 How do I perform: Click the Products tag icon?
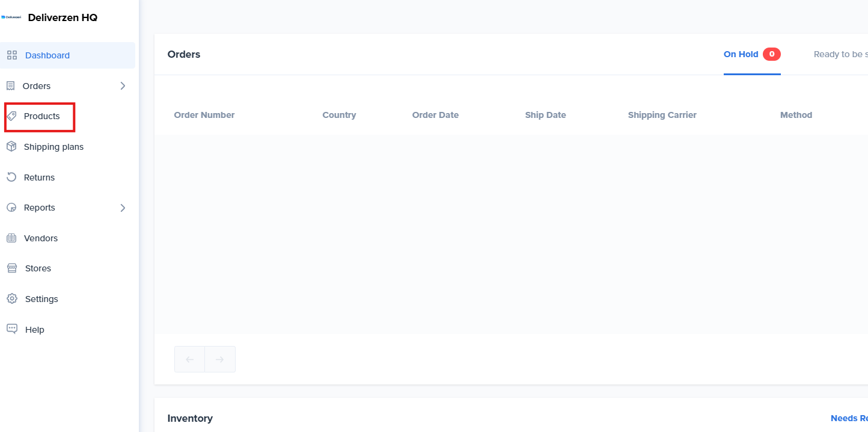(11, 116)
